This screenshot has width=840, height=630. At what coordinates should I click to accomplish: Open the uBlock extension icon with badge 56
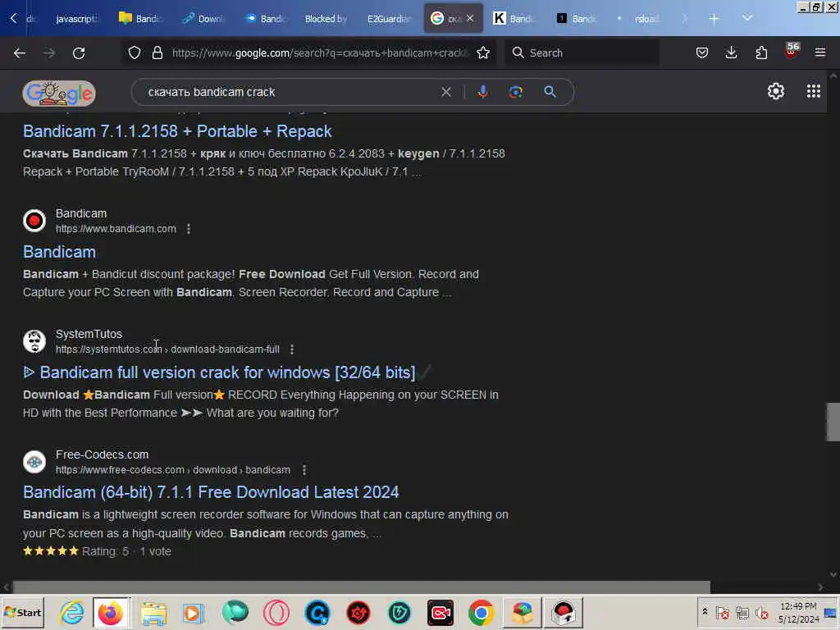tap(792, 52)
